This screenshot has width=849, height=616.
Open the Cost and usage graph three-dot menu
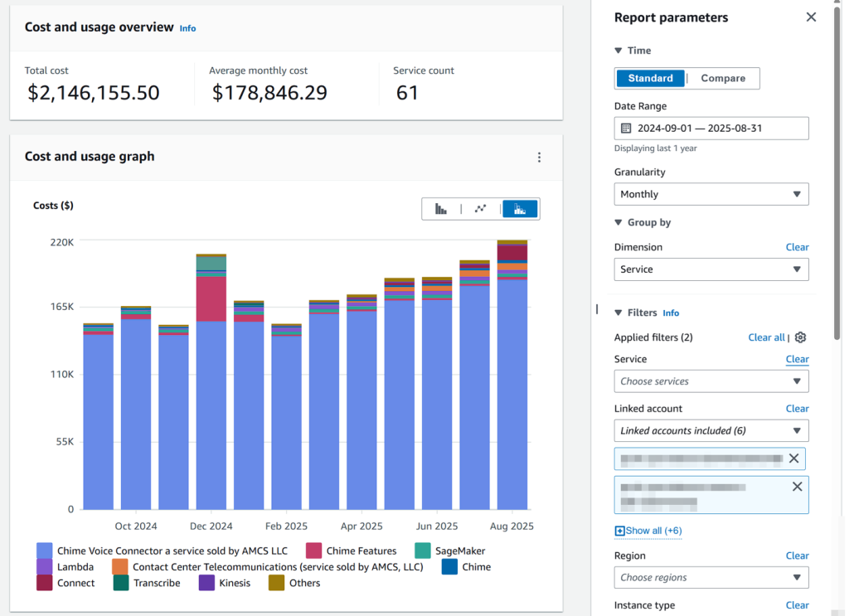[x=540, y=158]
